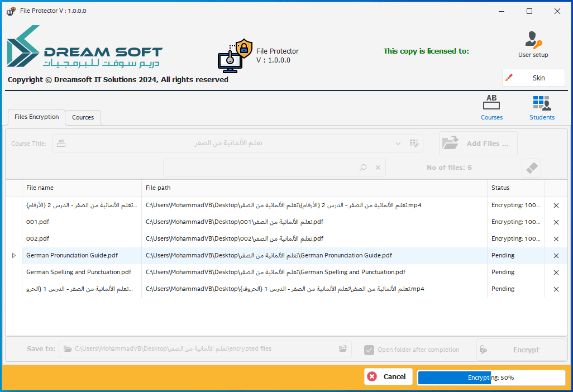Click the search magnifier icon
Viewport: 573px width, 392px height.
click(363, 168)
